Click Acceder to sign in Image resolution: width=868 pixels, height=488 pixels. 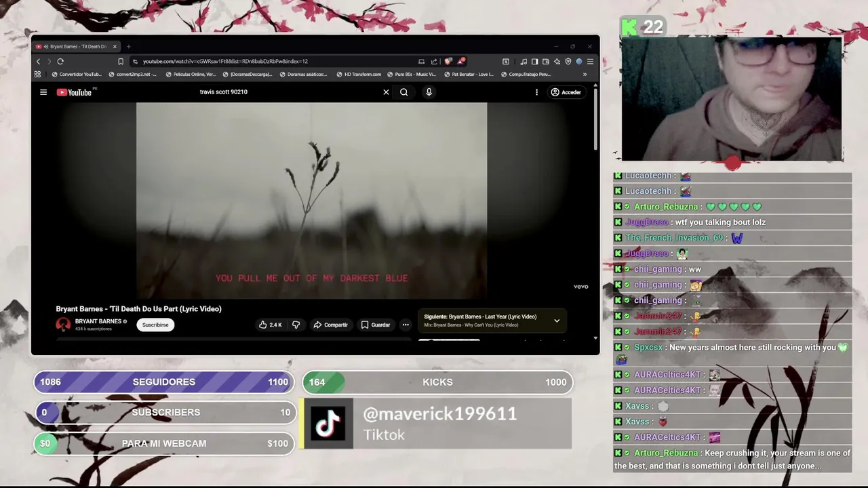click(x=566, y=92)
